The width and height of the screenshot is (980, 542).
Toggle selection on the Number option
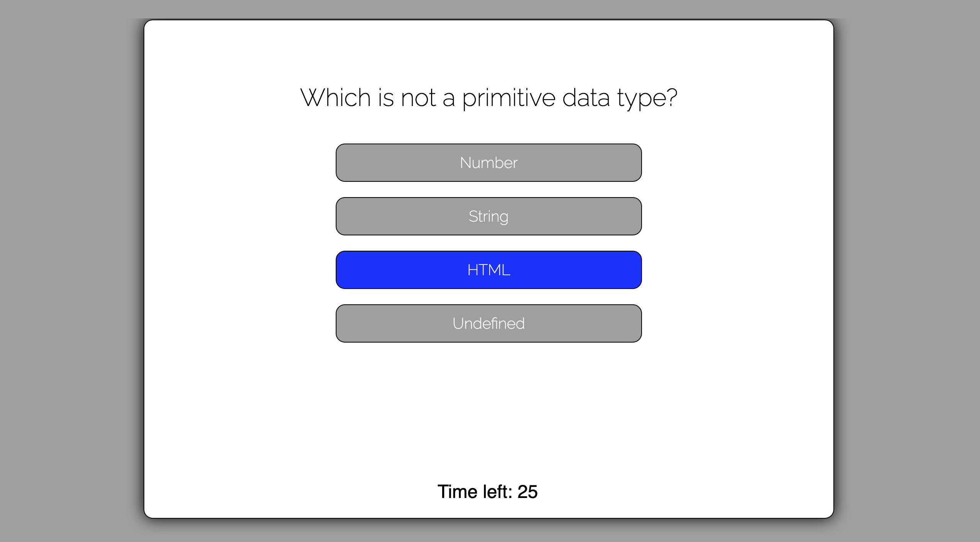click(489, 163)
